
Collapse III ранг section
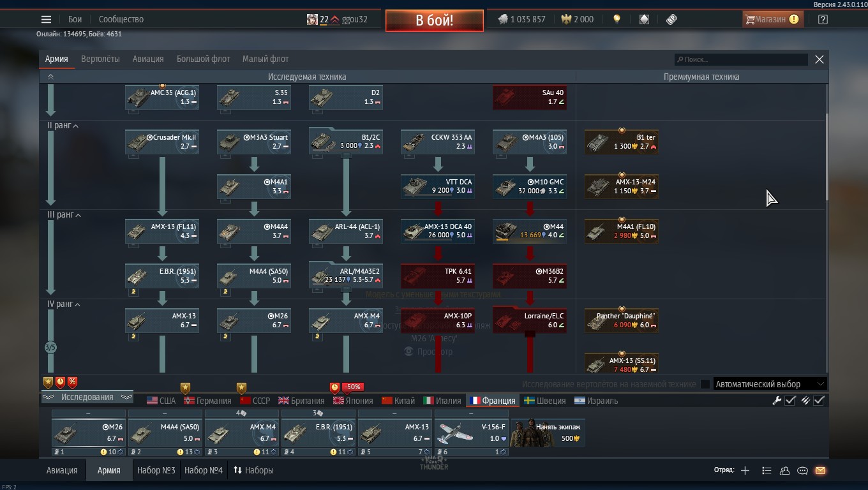(64, 215)
